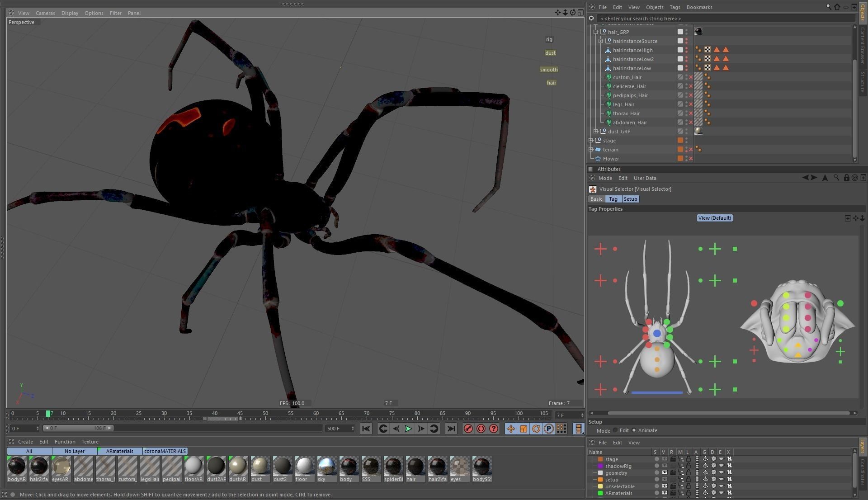Screen dimensions: 868x500
Task: Click the dust HUD button in viewport
Action: click(x=550, y=53)
